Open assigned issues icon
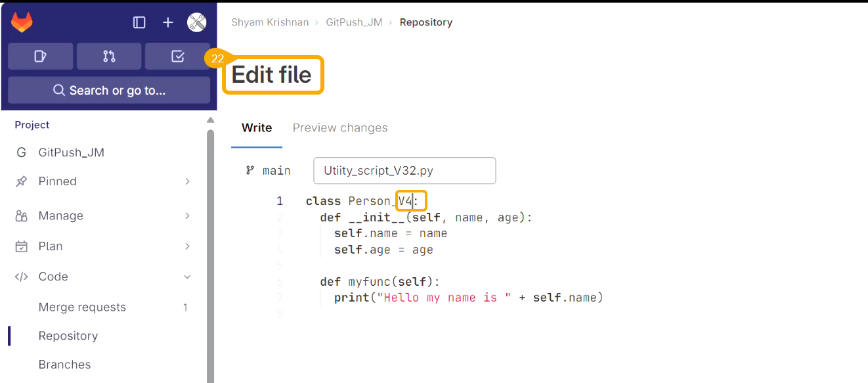This screenshot has width=868, height=383. [x=41, y=56]
